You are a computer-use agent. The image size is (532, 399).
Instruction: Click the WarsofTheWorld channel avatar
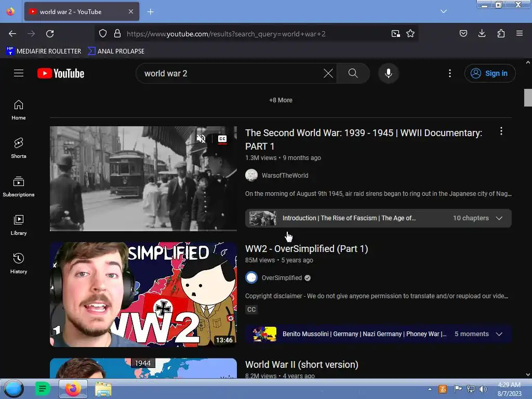coord(251,176)
